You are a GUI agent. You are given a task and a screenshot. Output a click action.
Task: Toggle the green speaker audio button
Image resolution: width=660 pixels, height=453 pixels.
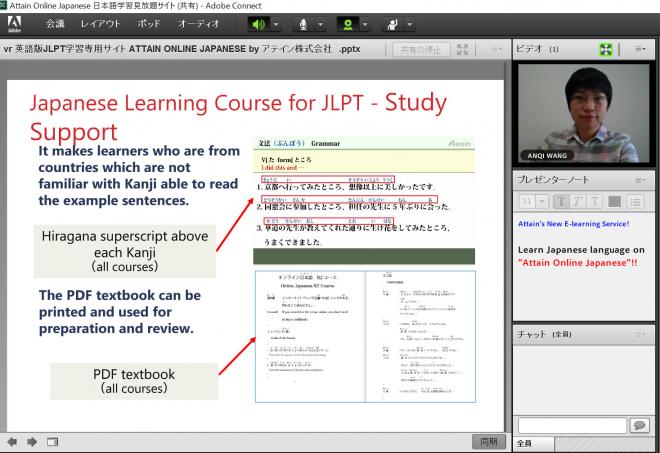(258, 24)
